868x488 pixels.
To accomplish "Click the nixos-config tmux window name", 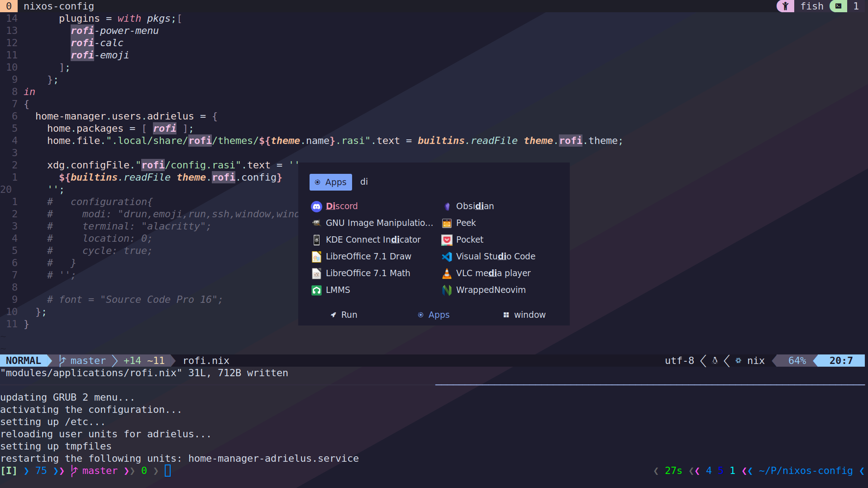I will coord(59,6).
